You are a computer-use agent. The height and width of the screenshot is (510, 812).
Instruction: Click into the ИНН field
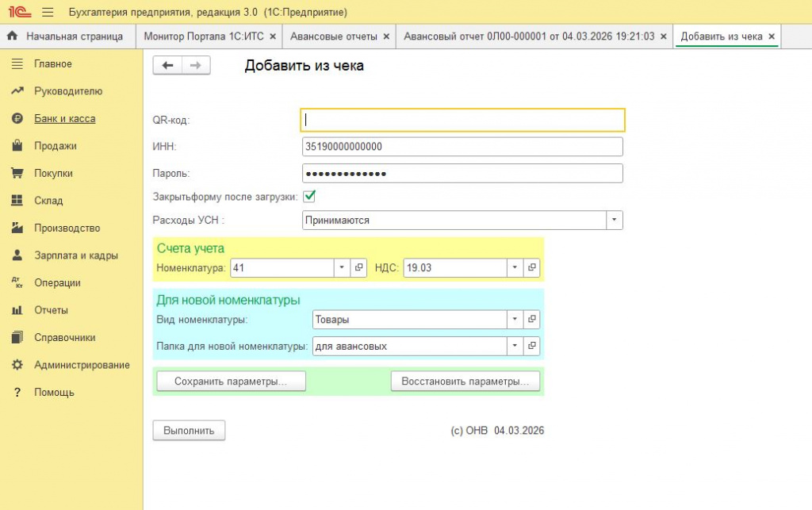point(462,147)
